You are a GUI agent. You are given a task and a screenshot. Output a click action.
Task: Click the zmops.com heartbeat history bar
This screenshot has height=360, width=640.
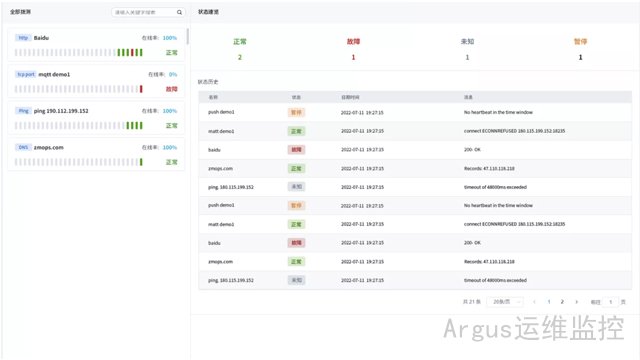pos(79,162)
